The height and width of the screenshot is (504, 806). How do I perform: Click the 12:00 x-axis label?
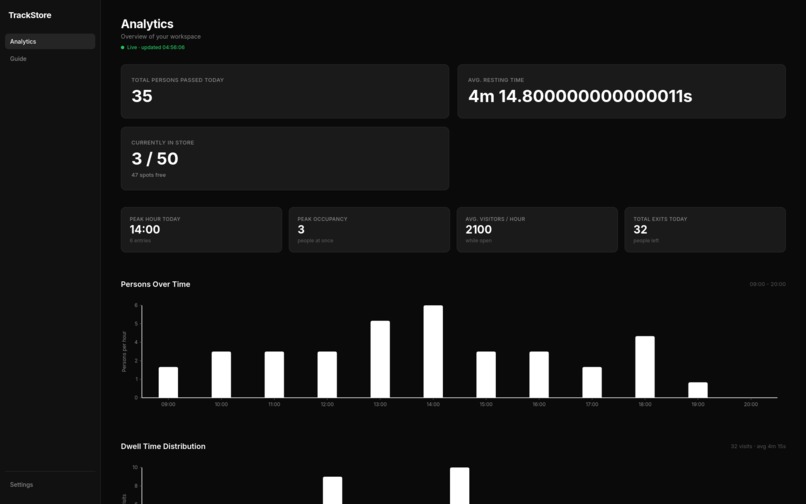327,405
